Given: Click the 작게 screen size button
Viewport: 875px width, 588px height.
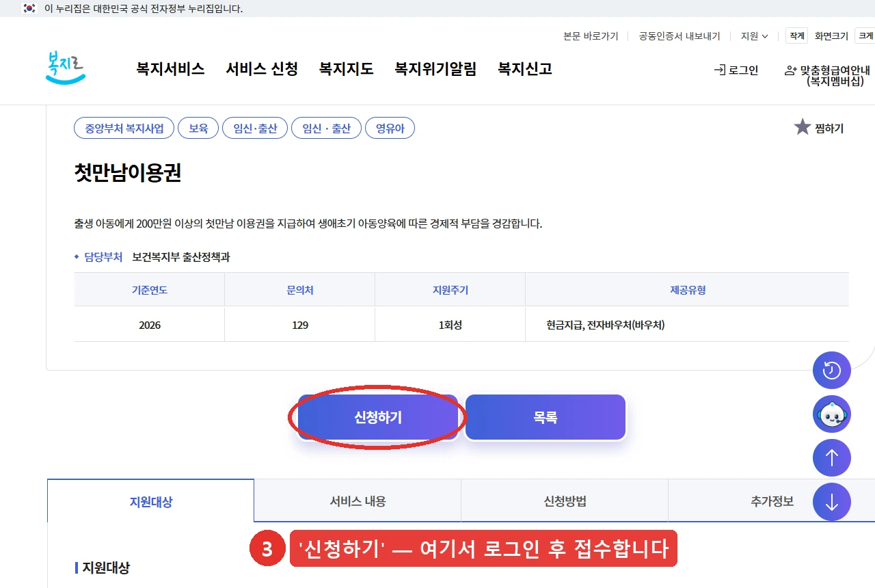Looking at the screenshot, I should [x=796, y=36].
